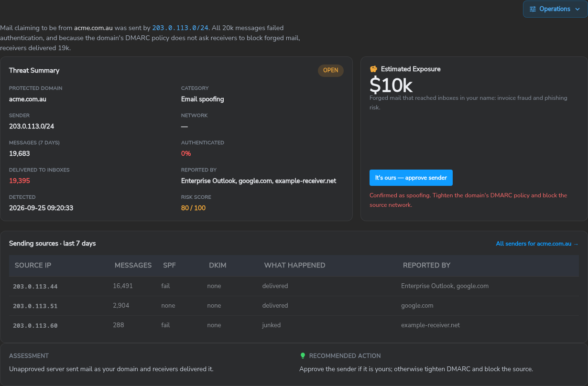Viewport: 588px width, 386px height.
Task: Select the SOURCE IP column header
Action: click(x=33, y=265)
